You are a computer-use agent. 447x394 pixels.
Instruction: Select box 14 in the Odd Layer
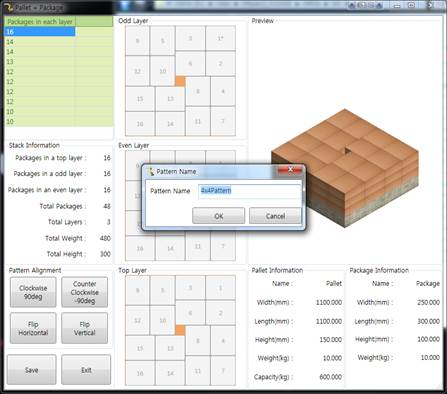(170, 124)
